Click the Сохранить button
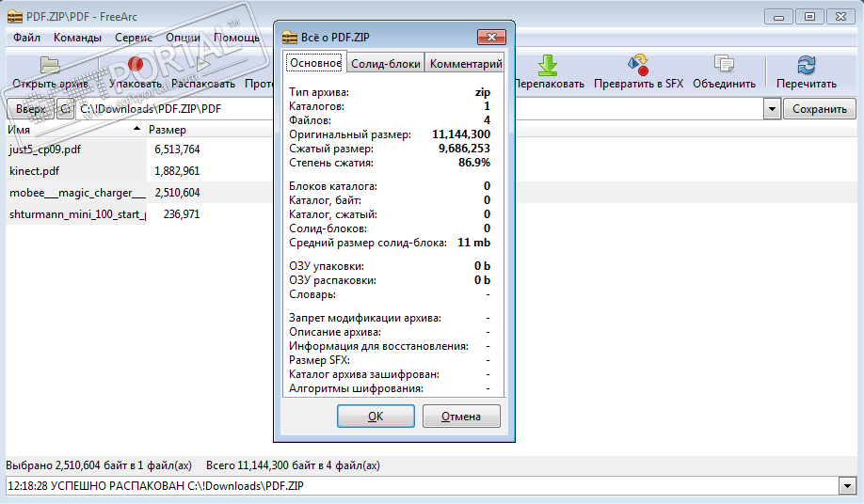This screenshot has width=864, height=504. tap(820, 109)
